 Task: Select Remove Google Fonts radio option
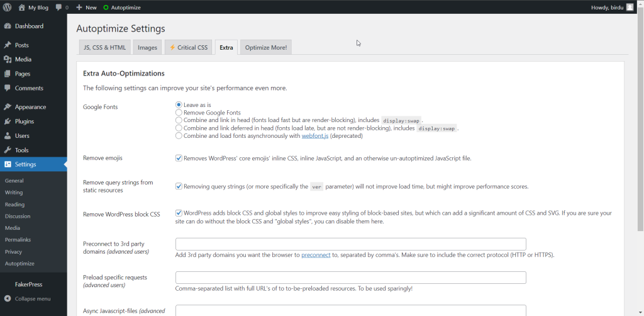pyautogui.click(x=179, y=112)
